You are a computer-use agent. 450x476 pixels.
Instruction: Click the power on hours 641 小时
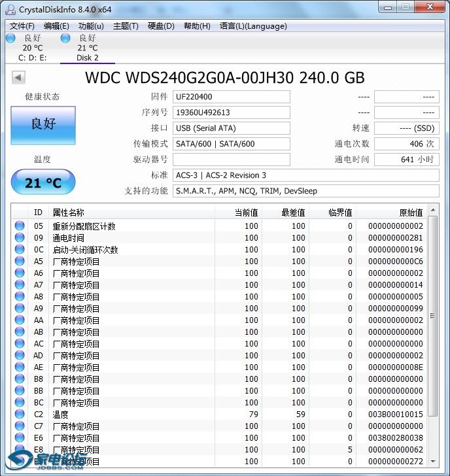point(407,160)
